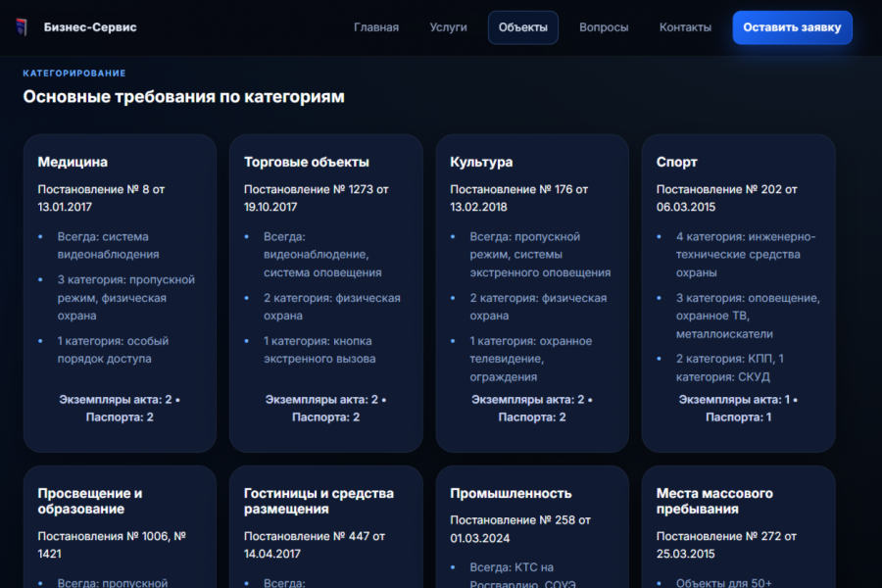Click Постановление № 176 от 13.02.2018 text
The width and height of the screenshot is (882, 588).
point(518,198)
